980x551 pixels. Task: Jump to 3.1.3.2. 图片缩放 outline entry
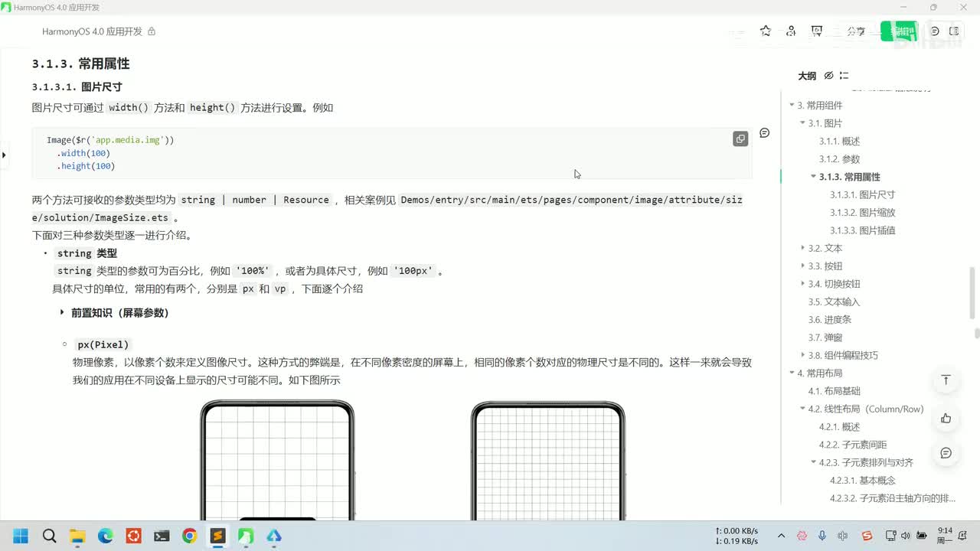[862, 213]
